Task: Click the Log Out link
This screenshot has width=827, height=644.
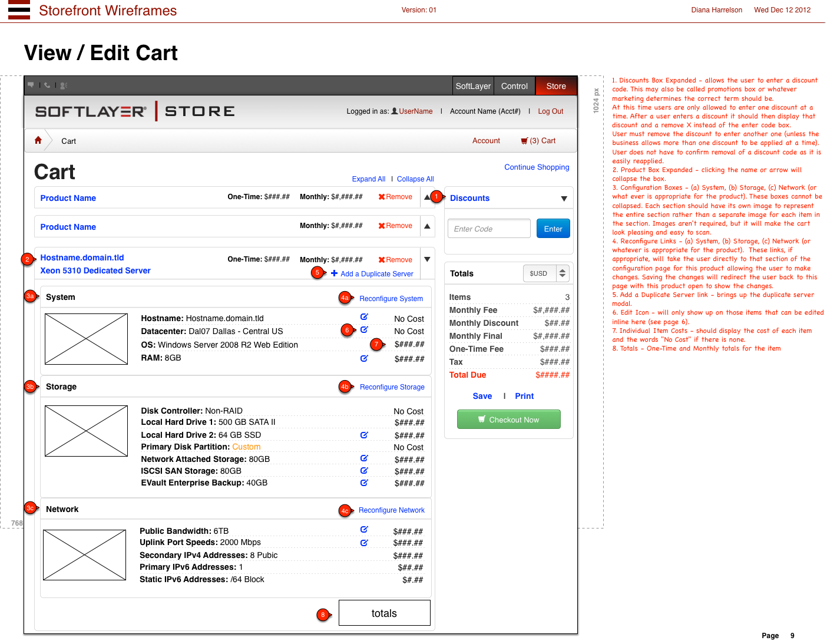Action: 551,111
